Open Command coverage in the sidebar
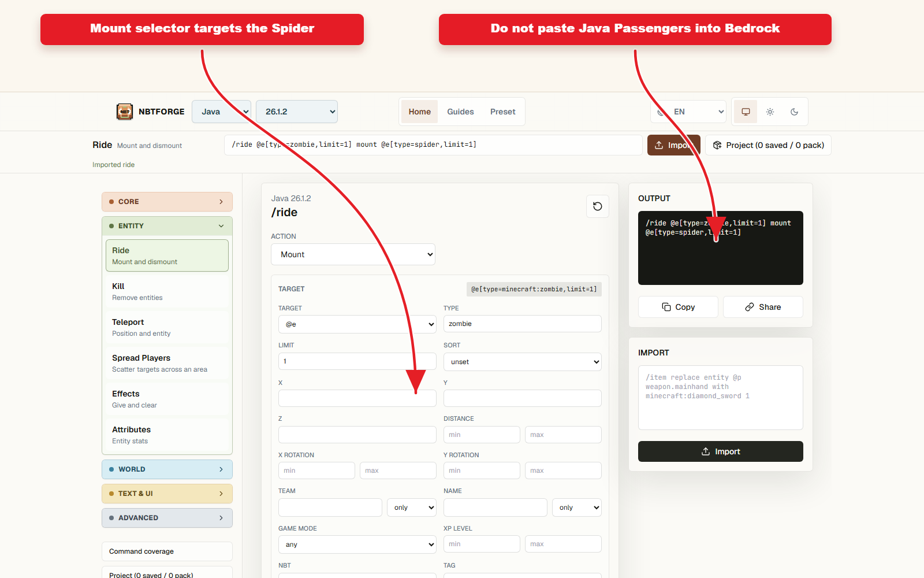The height and width of the screenshot is (578, 924). (x=167, y=551)
